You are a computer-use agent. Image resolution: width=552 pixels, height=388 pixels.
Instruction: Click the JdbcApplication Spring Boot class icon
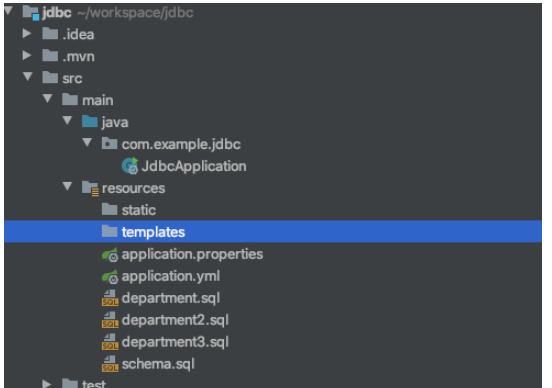(130, 166)
